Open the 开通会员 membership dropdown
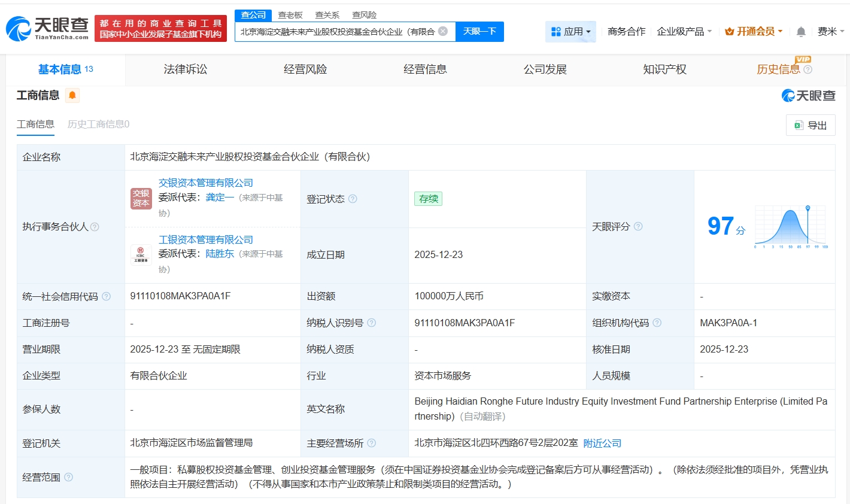Screen dimensions: 850x504 coord(753,31)
